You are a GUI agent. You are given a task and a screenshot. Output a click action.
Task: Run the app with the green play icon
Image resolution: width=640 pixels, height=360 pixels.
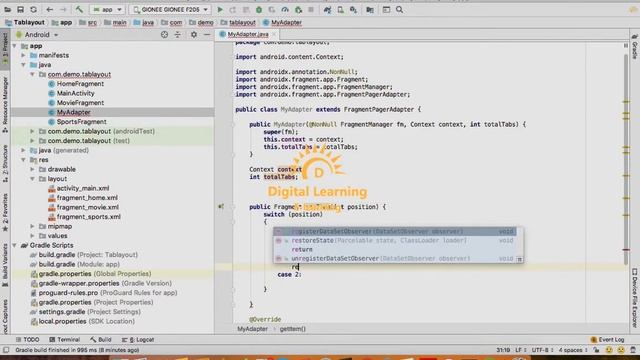[220, 9]
